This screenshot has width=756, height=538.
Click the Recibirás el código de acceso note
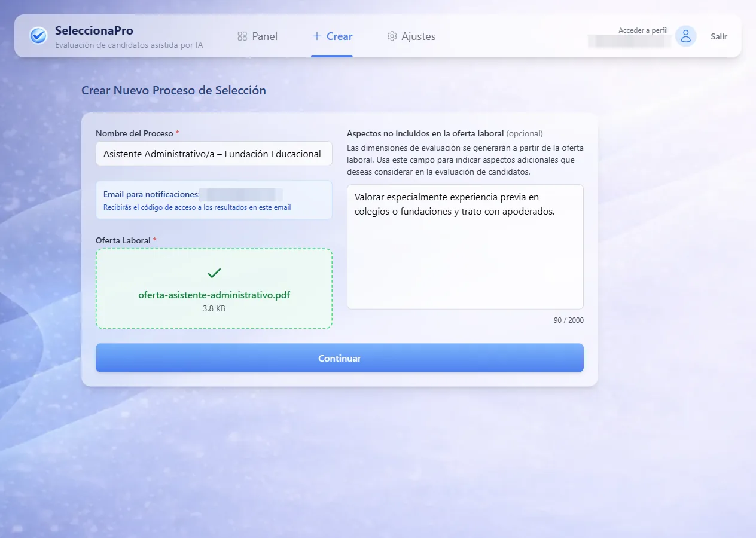[x=197, y=207]
